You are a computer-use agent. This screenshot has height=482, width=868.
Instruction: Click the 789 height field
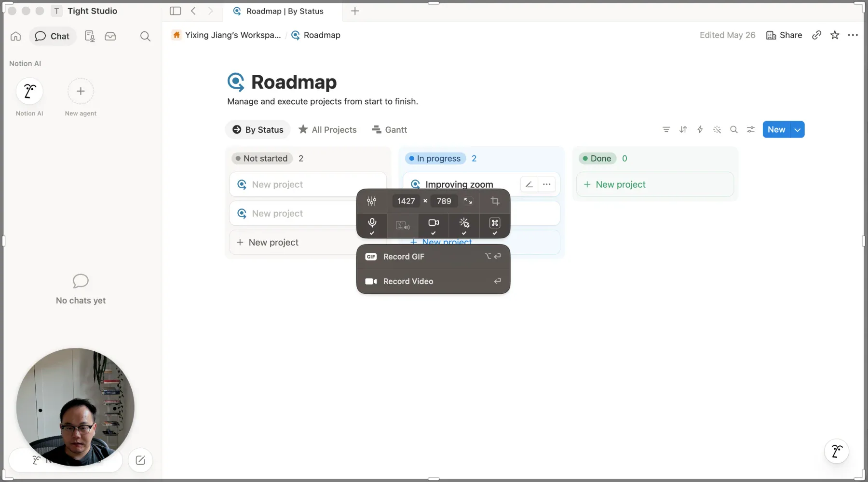(x=444, y=201)
